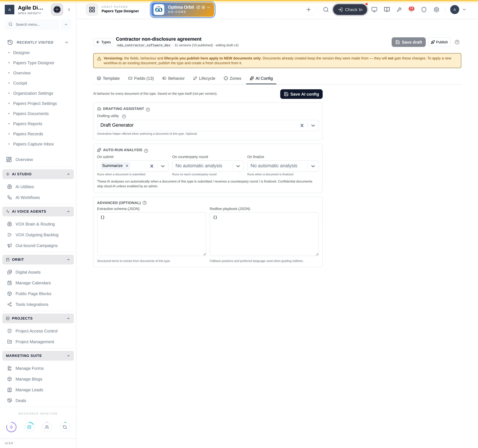Collapse the menu search chevron button
This screenshot has width=478, height=448.
pyautogui.click(x=66, y=24)
